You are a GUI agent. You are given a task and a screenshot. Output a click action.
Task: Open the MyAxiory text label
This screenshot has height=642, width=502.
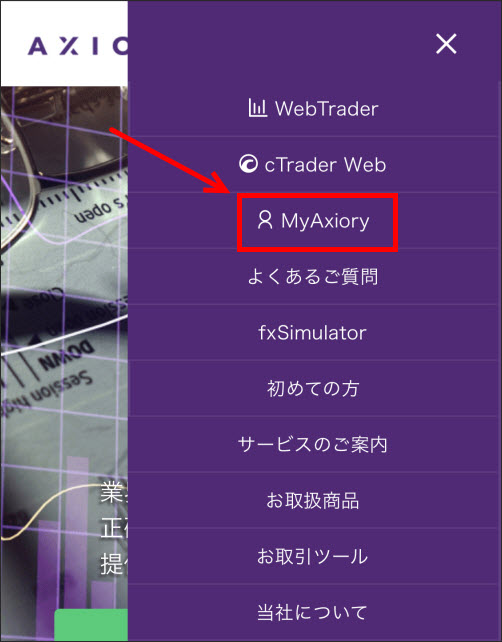[x=325, y=222]
